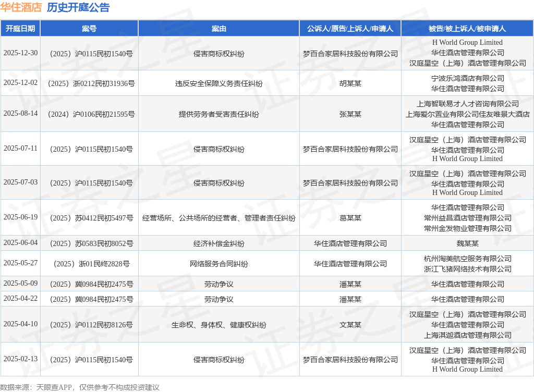
Task: Click cause 经营场所、公共场所的经营者、管理者责任纠纷
Action: (x=219, y=218)
